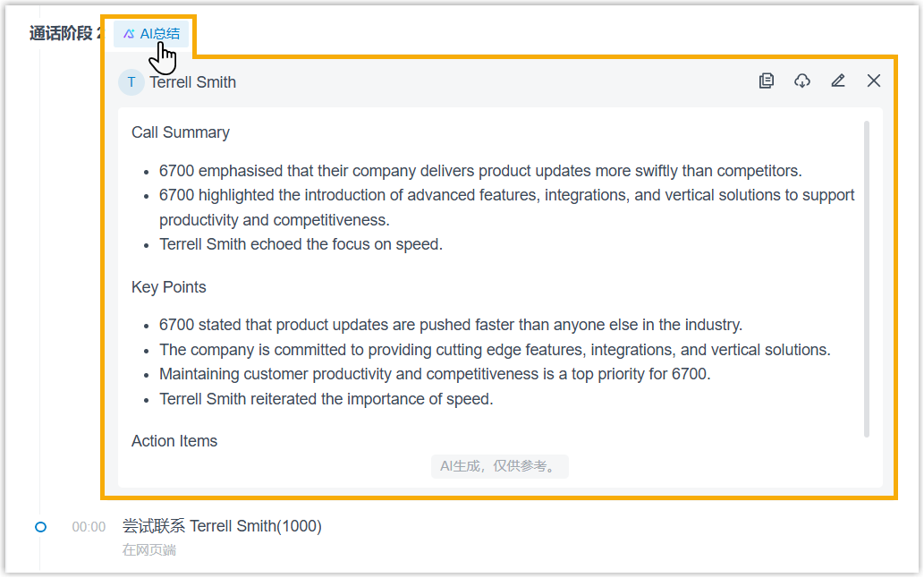This screenshot has width=924, height=578.
Task: Click the sparkle icon in AI总结
Action: (x=129, y=34)
